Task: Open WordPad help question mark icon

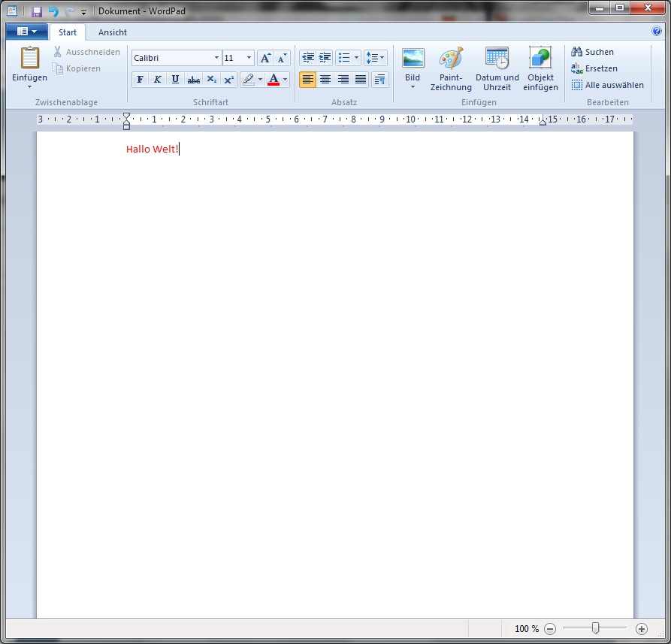Action: coord(657,32)
